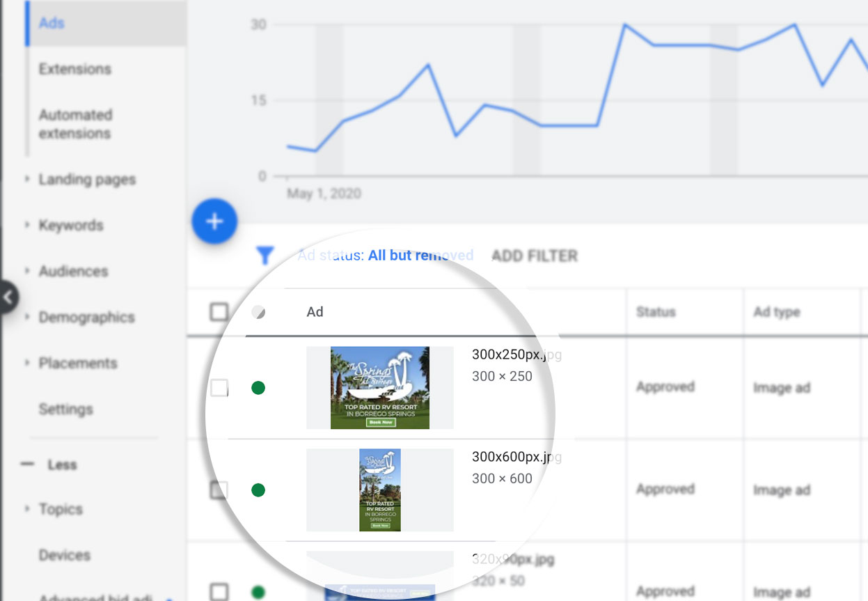Image resolution: width=868 pixels, height=601 pixels.
Task: Collapse sidebar using the left chevron handle
Action: tap(7, 297)
